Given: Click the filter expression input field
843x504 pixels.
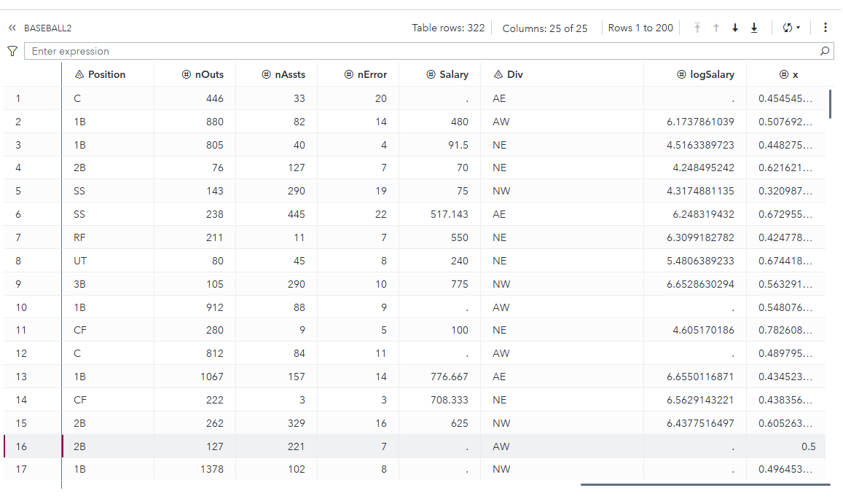Looking at the screenshot, I should click(423, 52).
